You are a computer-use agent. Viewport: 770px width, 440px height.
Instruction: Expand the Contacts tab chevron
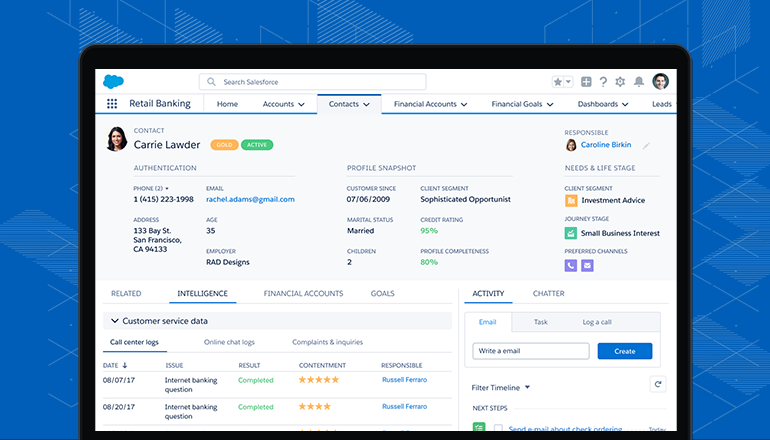(366, 105)
